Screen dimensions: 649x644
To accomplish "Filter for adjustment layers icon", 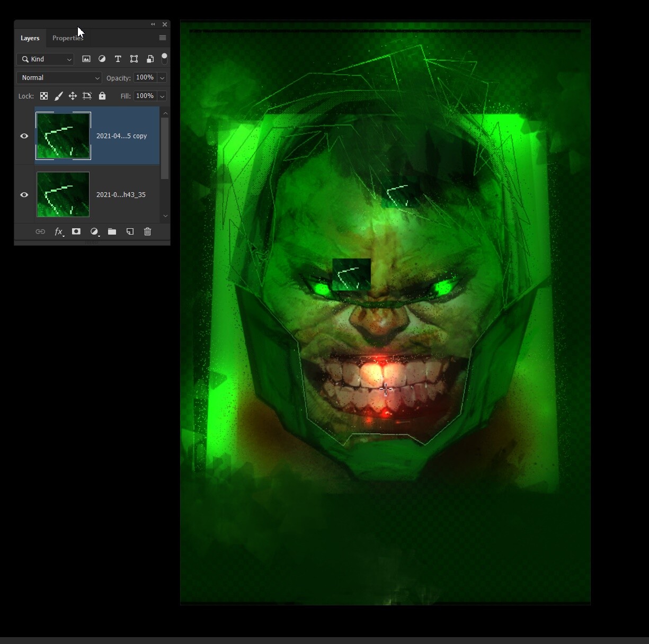I will 102,59.
